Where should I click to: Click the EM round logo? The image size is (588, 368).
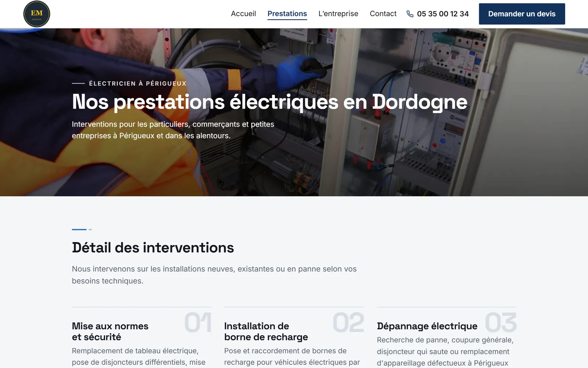[37, 14]
